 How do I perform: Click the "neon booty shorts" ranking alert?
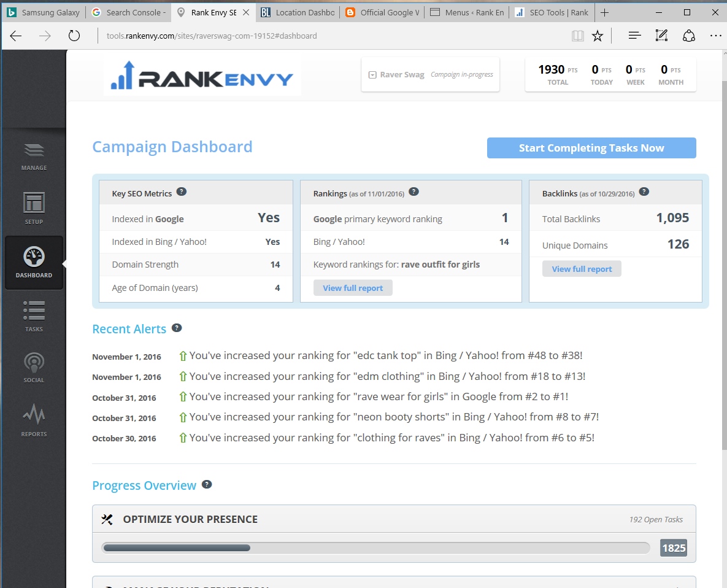394,417
